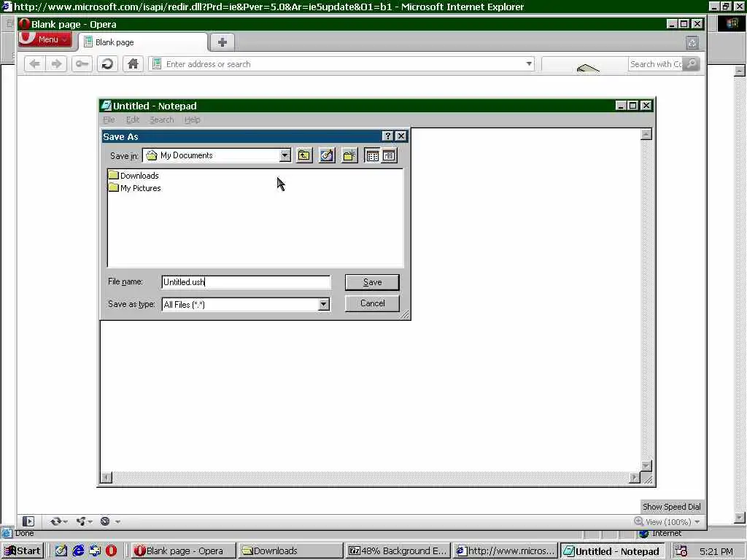Reload the page in Opera
The height and width of the screenshot is (560, 747).
point(107,64)
